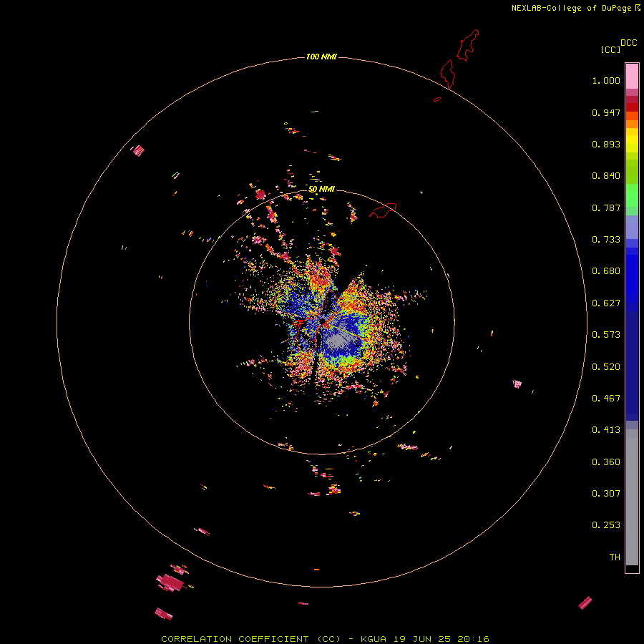Click the 0.893 scale value
The height and width of the screenshot is (644, 644).
606,144
